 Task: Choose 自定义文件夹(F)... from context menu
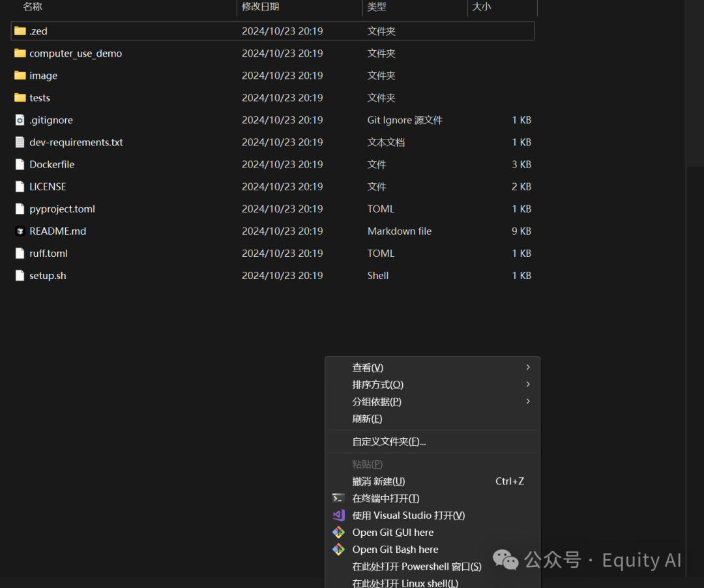click(x=433, y=442)
